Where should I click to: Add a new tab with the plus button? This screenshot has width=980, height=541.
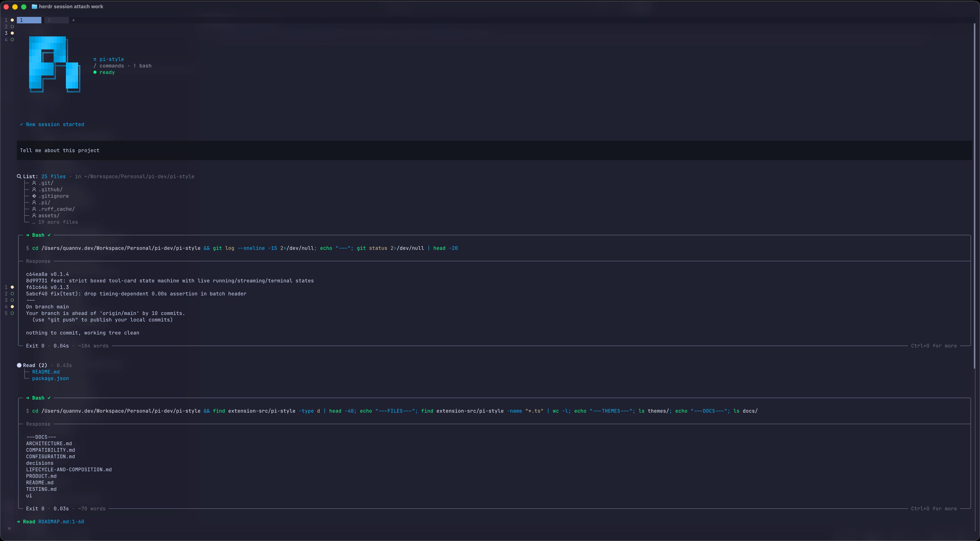[73, 20]
